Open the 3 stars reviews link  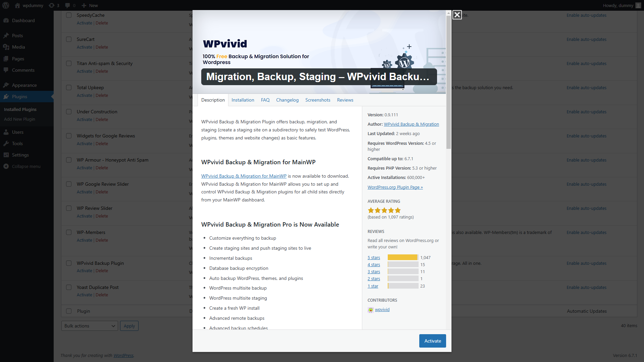(x=374, y=272)
